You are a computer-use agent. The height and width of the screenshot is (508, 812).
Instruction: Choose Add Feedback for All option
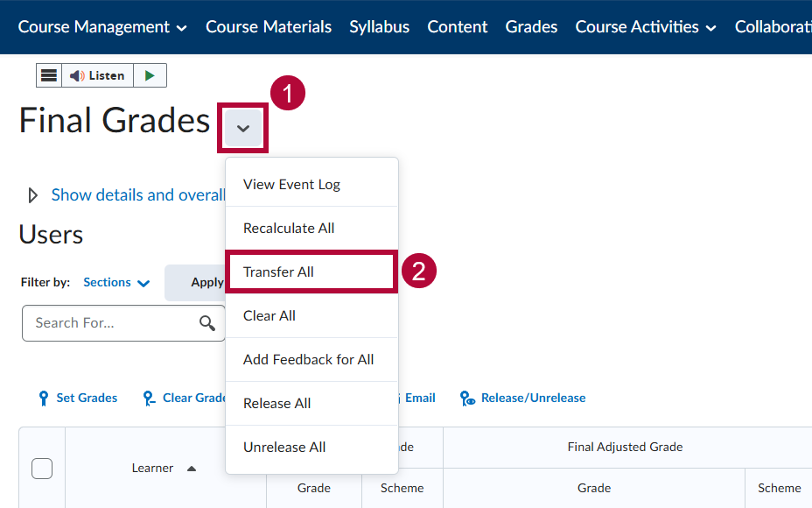(308, 359)
